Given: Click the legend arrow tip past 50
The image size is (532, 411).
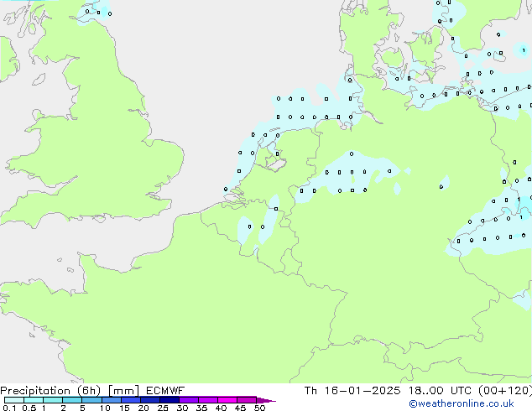Looking at the screenshot, I should coord(270,401).
